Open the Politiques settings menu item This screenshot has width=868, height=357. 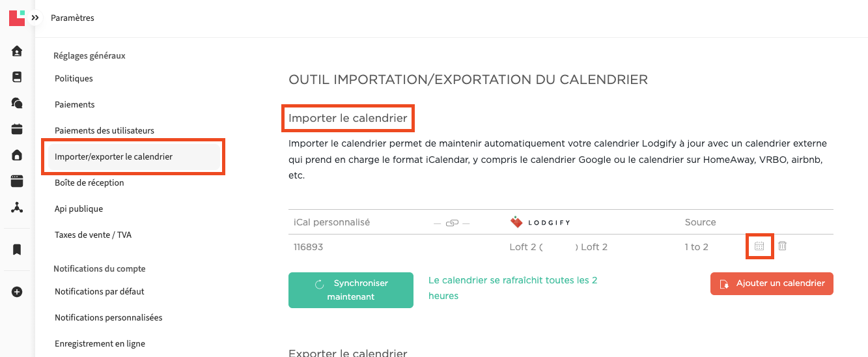(x=74, y=78)
